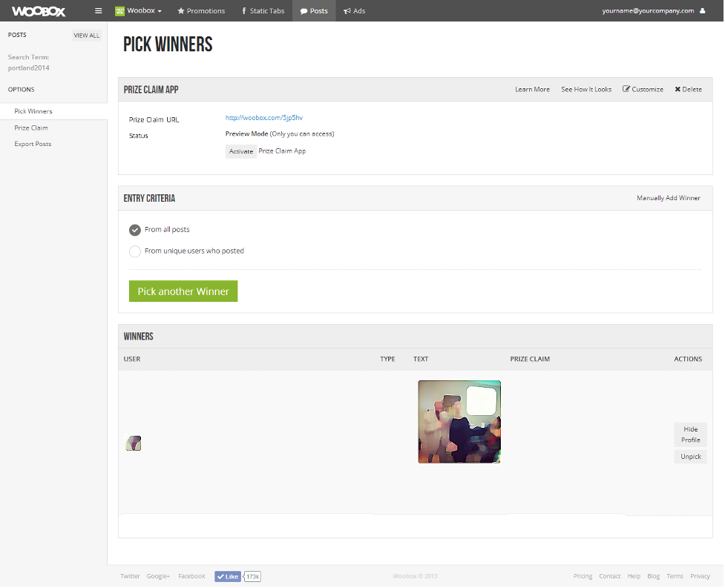The image size is (725, 588).
Task: Click the winner's small avatar icon
Action: pyautogui.click(x=134, y=443)
